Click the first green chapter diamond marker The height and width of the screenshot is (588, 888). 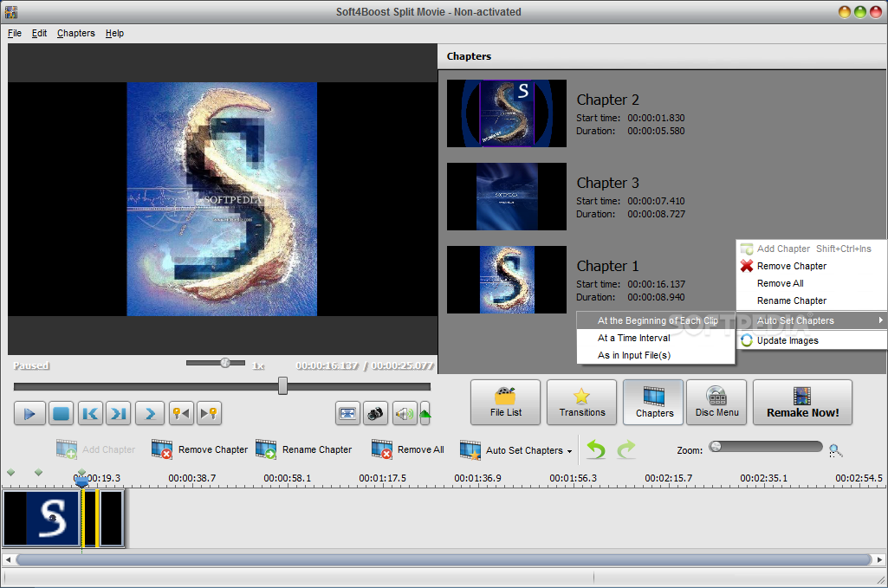pyautogui.click(x=10, y=472)
